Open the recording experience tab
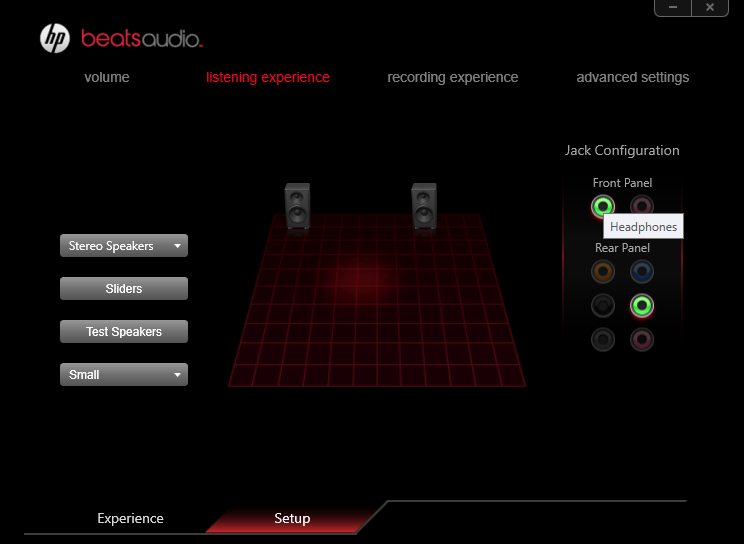Viewport: 744px width, 544px height. pos(453,77)
